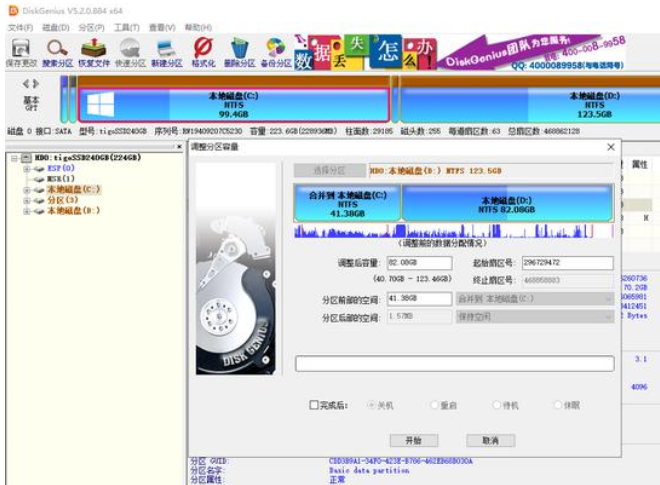660x485 pixels.
Task: Close the left disk tree panel
Action: 179,146
